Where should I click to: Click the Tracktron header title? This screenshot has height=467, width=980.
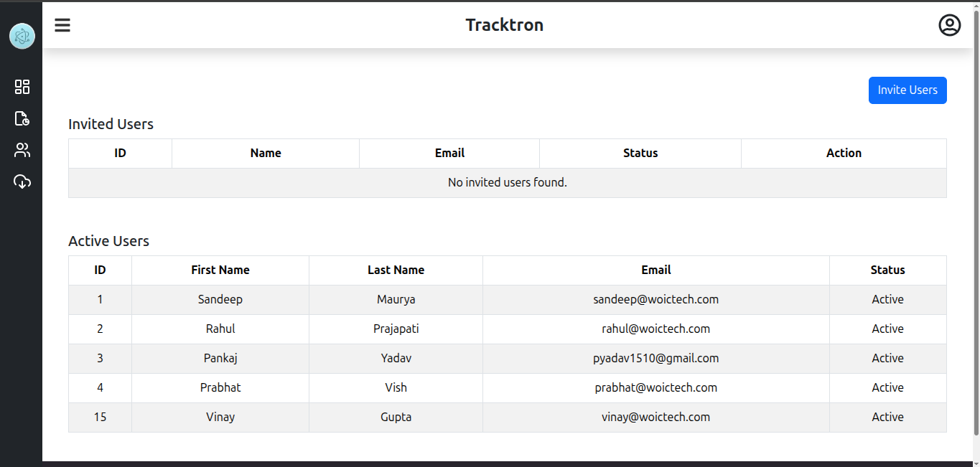point(504,25)
